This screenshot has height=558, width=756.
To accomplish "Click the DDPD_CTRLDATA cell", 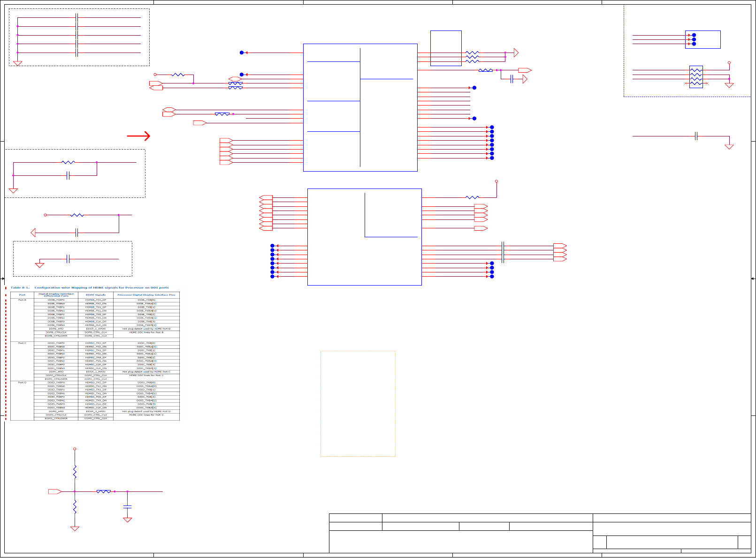I will coord(56,418).
